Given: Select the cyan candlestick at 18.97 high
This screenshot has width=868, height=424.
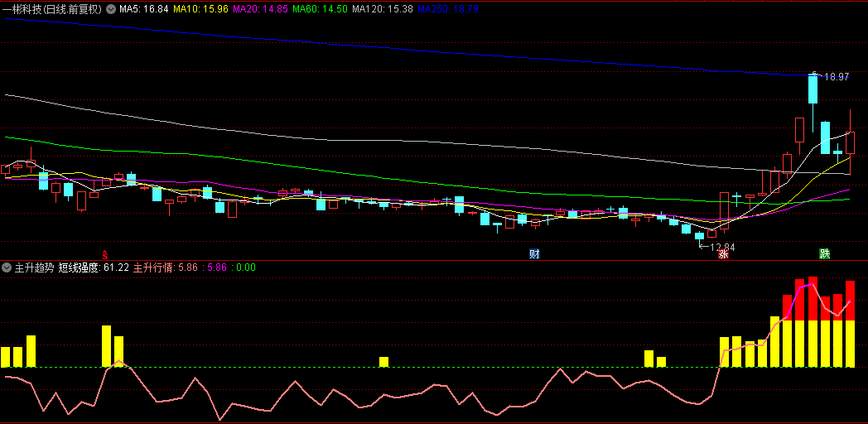Looking at the screenshot, I should pyautogui.click(x=813, y=89).
